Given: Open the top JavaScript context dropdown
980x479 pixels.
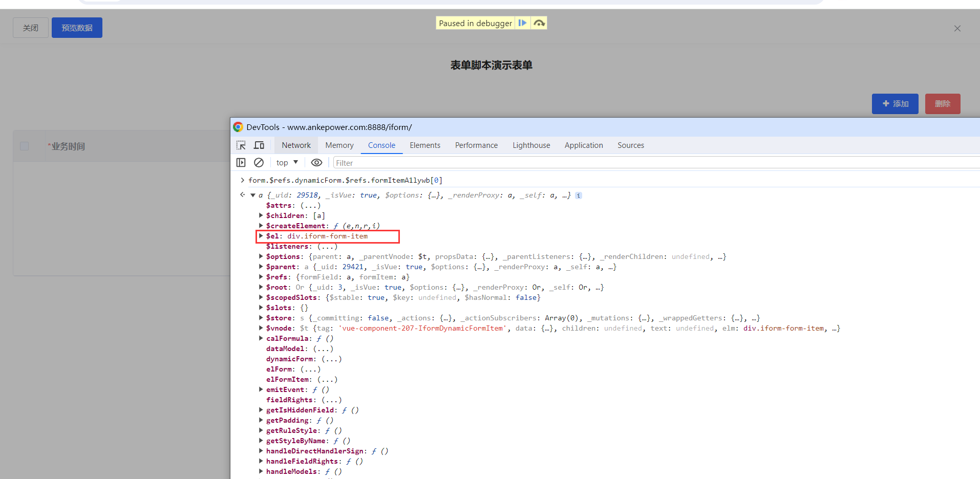Looking at the screenshot, I should pos(287,163).
